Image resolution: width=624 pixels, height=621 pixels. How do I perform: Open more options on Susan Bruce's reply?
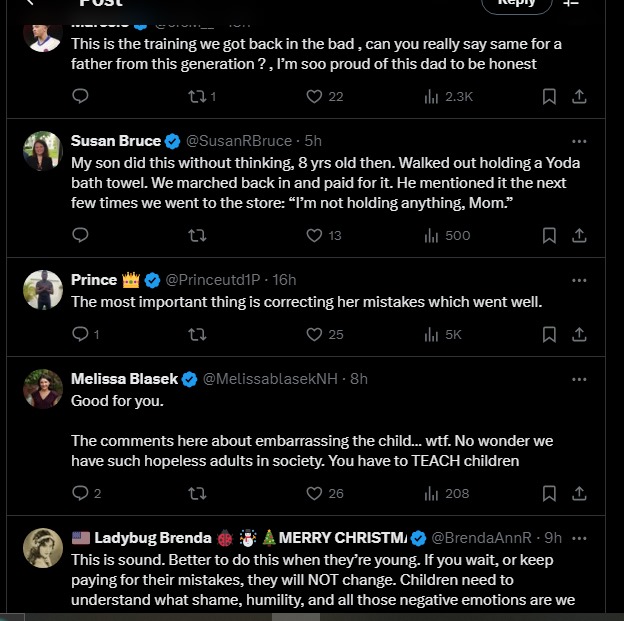[x=579, y=141]
